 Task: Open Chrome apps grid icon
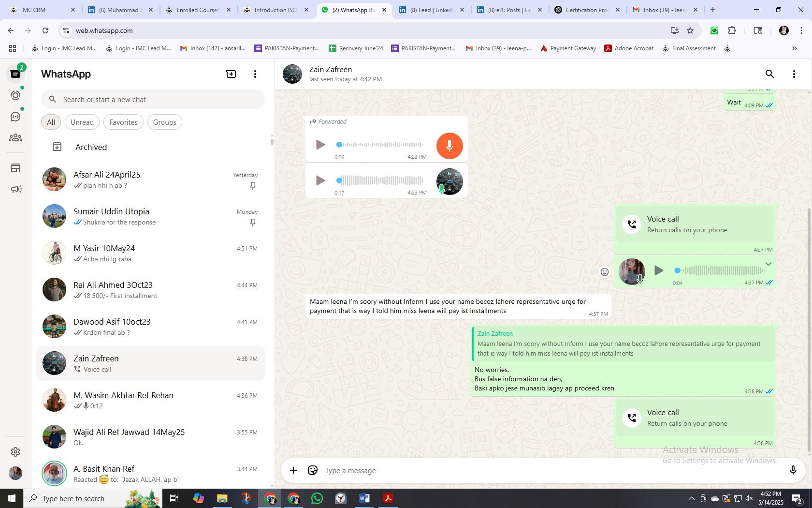[x=13, y=48]
